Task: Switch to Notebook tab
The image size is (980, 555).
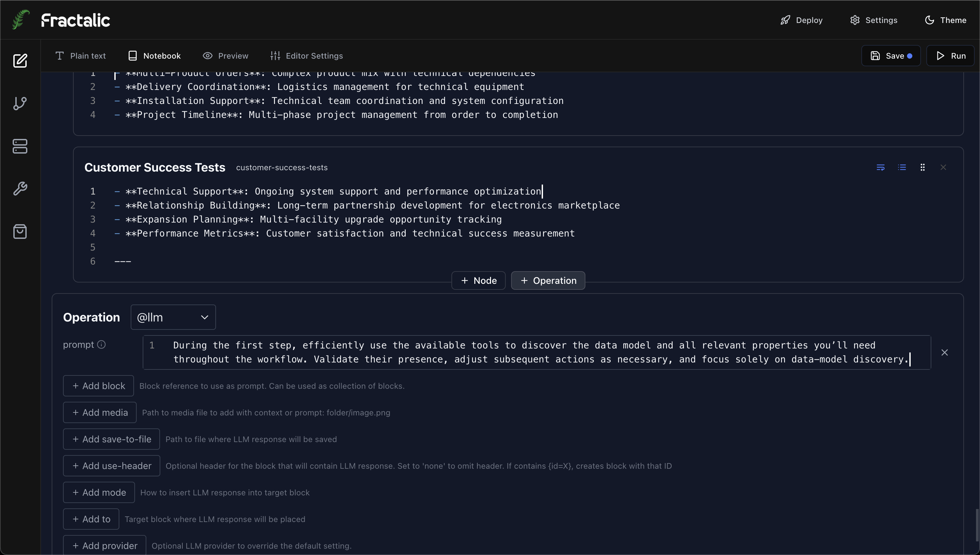Action: (x=154, y=56)
